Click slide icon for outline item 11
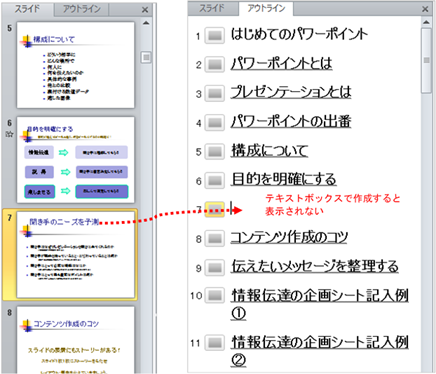 [x=214, y=342]
